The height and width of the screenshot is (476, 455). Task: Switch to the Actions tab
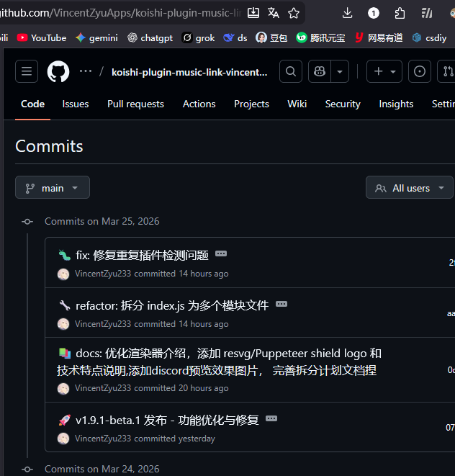click(199, 104)
